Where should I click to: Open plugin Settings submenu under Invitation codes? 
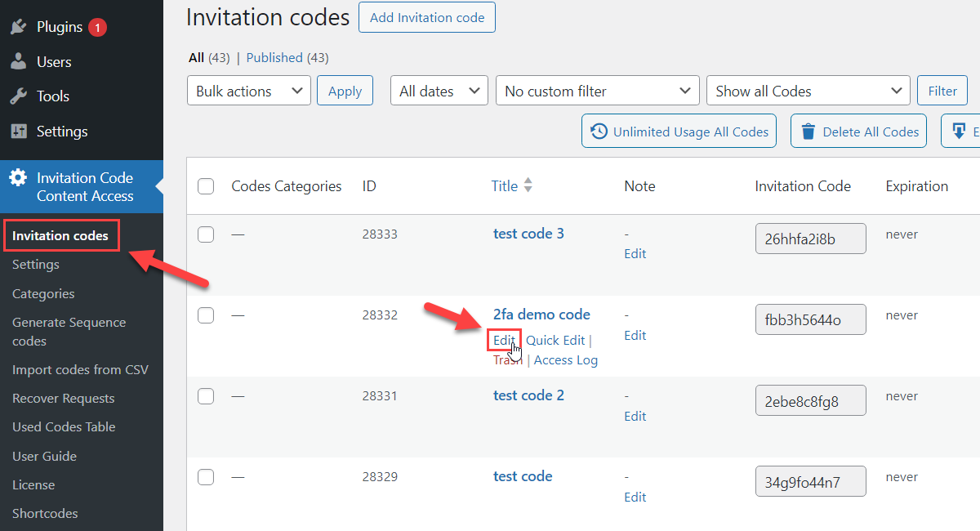coord(36,265)
